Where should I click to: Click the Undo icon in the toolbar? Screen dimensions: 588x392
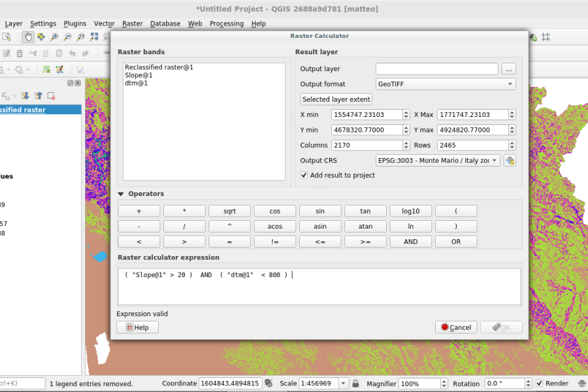tap(73, 54)
